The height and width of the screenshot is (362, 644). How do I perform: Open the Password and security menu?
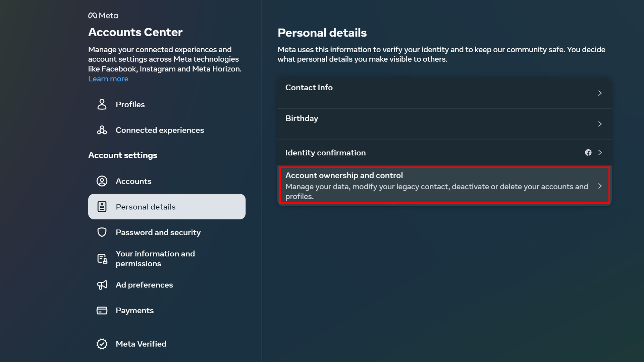158,232
